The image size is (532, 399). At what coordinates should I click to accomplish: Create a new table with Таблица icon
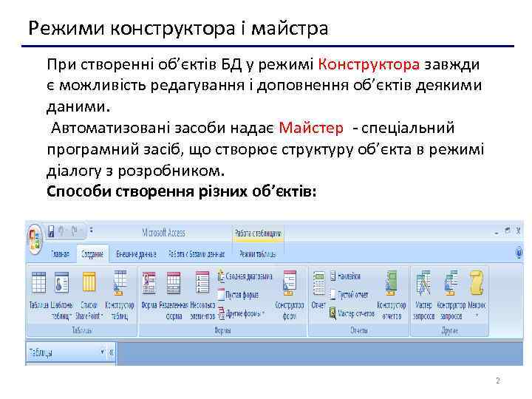coord(38,290)
